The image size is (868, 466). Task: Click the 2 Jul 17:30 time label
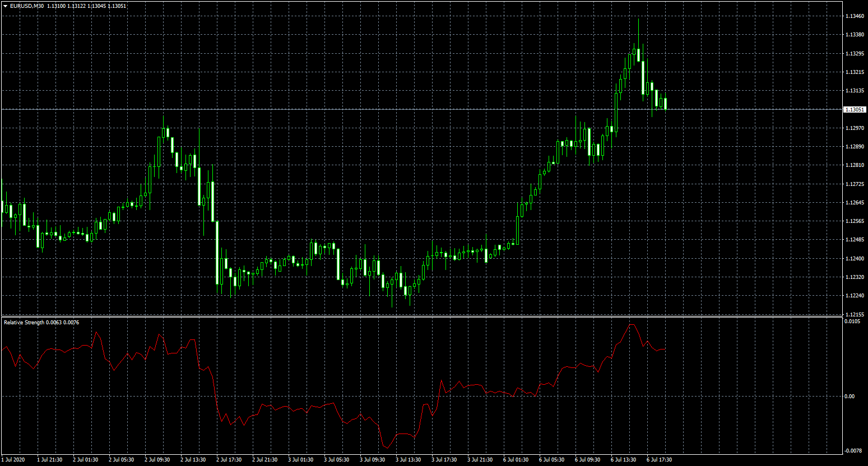(x=229, y=460)
